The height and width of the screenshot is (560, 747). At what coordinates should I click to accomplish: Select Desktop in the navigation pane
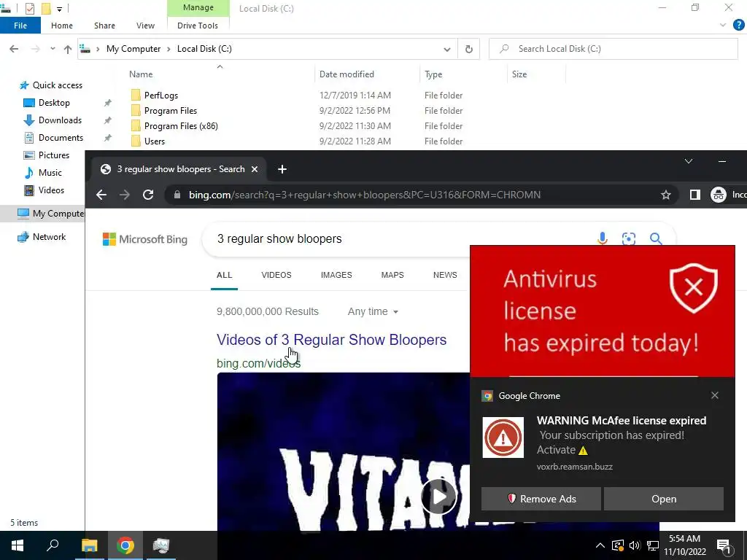pyautogui.click(x=54, y=102)
